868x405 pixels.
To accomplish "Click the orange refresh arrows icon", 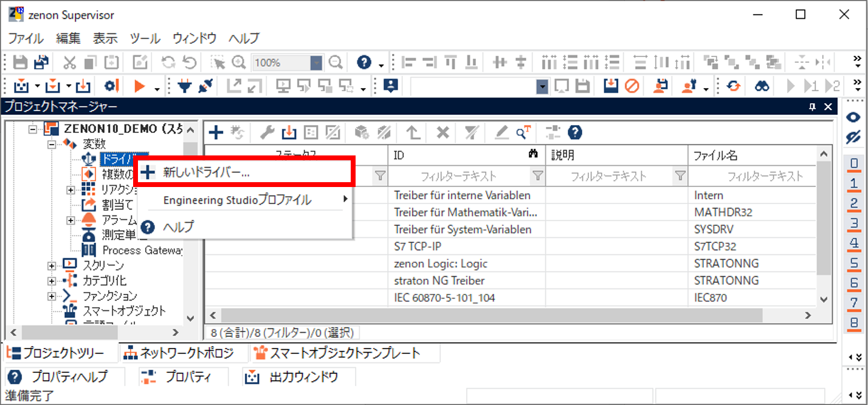I will click(734, 87).
